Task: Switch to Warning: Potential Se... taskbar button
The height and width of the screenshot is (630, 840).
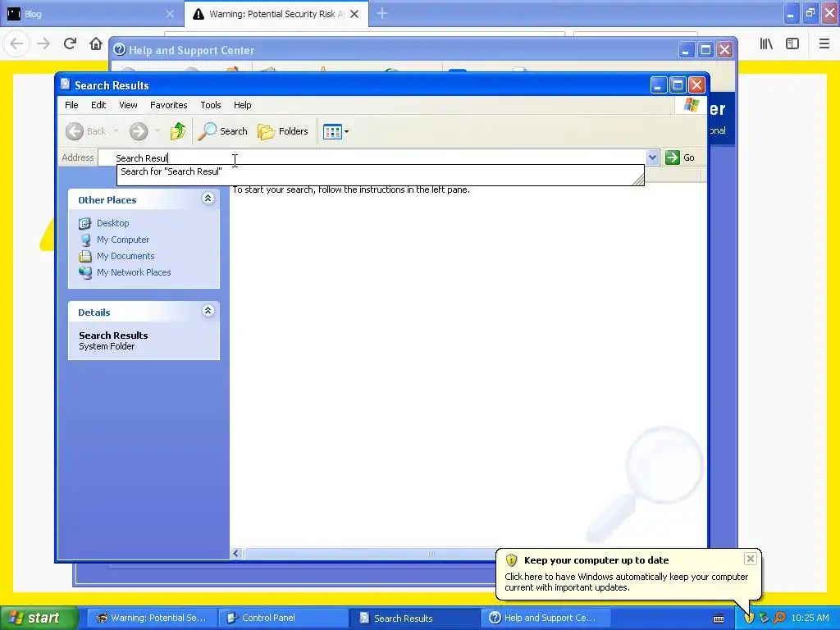Action: coord(152,618)
